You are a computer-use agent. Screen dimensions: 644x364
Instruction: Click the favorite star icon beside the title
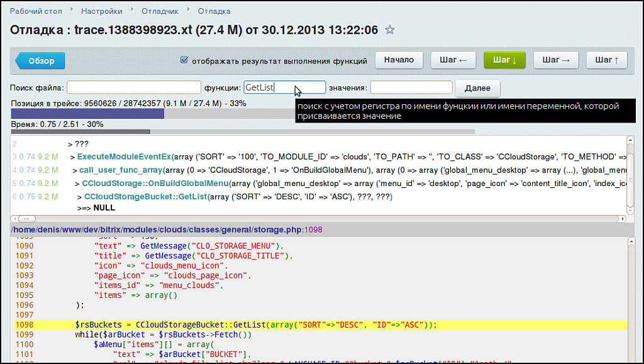pos(390,30)
